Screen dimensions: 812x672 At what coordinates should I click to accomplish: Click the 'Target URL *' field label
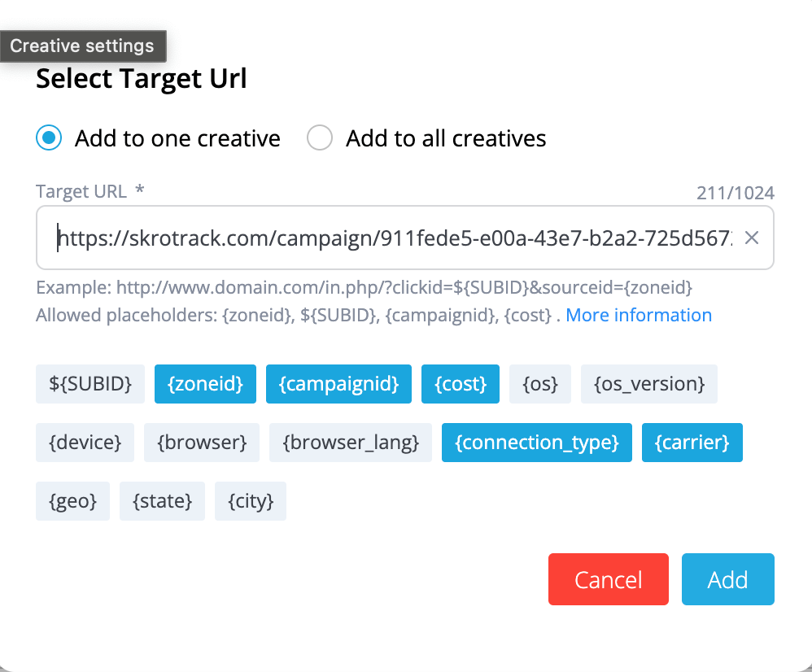[90, 191]
